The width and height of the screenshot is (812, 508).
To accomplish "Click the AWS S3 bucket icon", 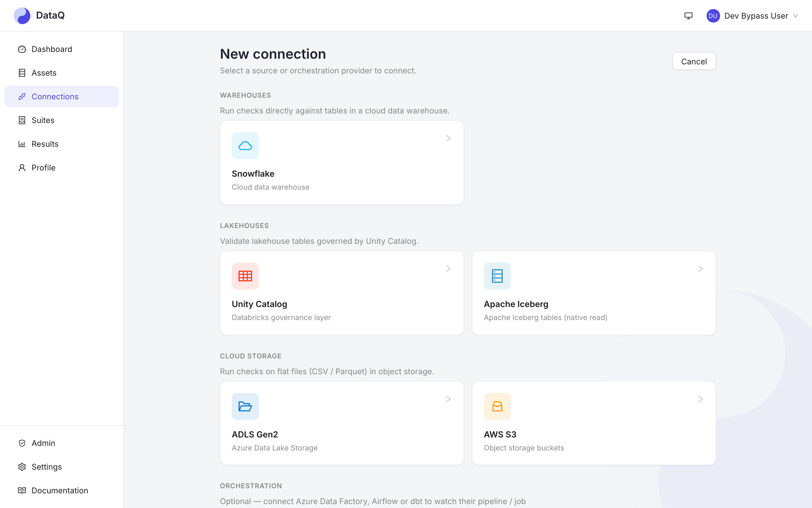I will coord(497,406).
